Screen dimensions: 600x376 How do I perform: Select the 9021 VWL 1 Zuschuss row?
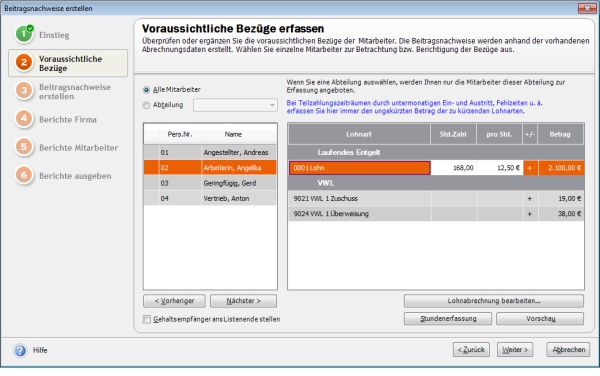click(436, 198)
